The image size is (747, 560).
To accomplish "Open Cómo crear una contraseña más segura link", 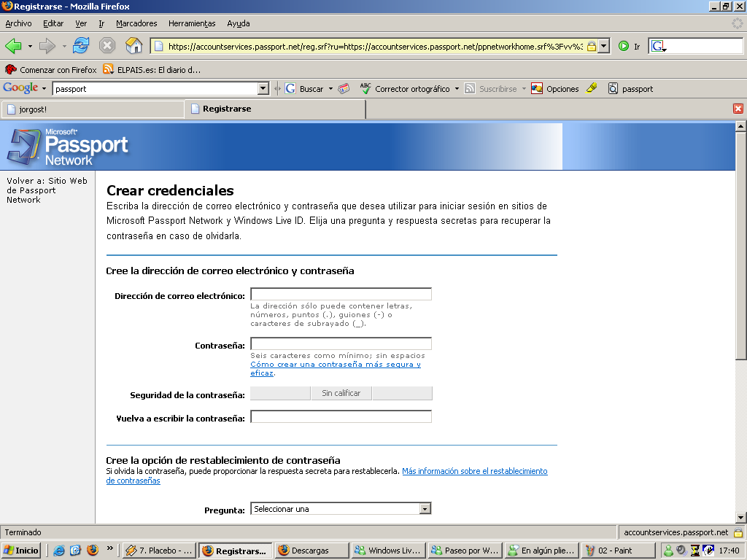I will pyautogui.click(x=336, y=368).
